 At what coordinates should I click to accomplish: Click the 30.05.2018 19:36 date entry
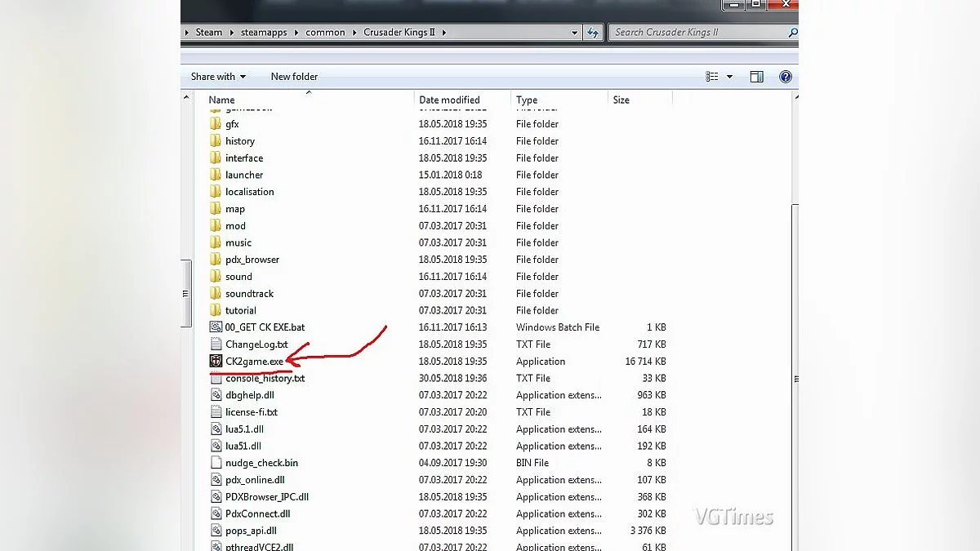click(x=452, y=379)
